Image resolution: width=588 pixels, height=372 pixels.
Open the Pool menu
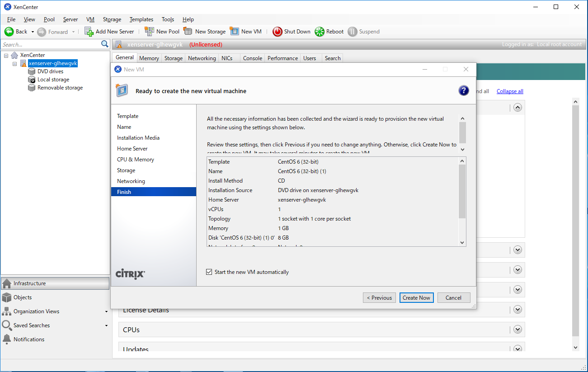pyautogui.click(x=49, y=19)
